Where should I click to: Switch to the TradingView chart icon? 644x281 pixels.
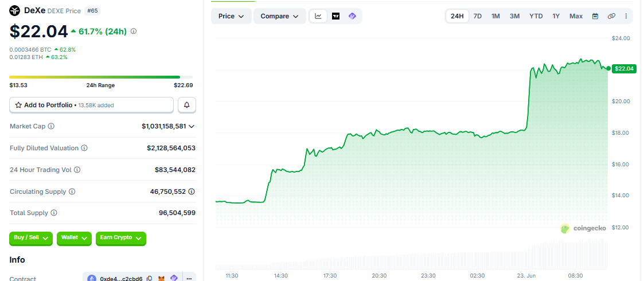click(335, 16)
